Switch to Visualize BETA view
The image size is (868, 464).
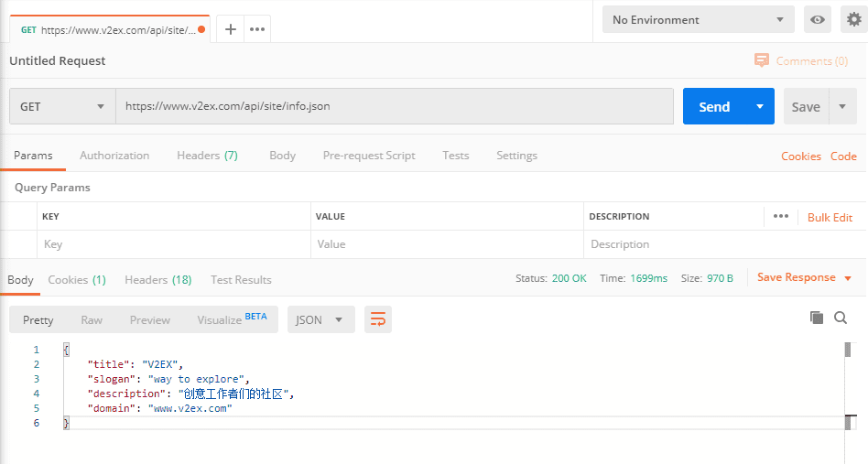coord(232,319)
